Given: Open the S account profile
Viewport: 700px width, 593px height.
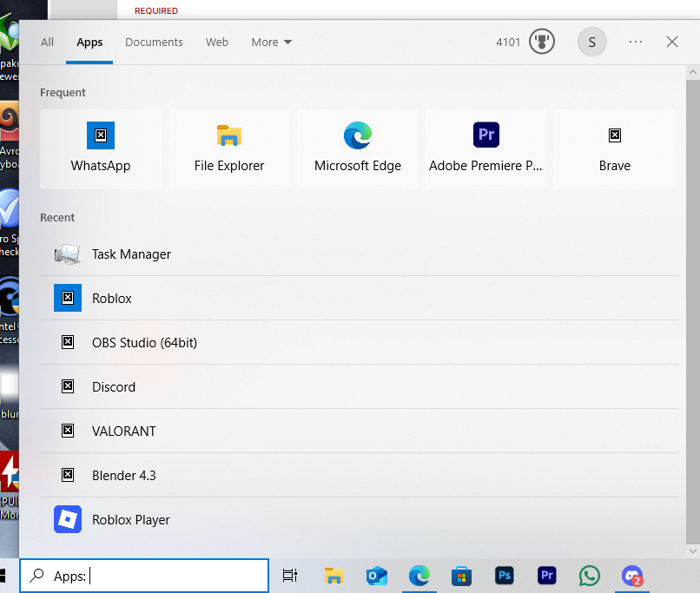Looking at the screenshot, I should tap(592, 42).
